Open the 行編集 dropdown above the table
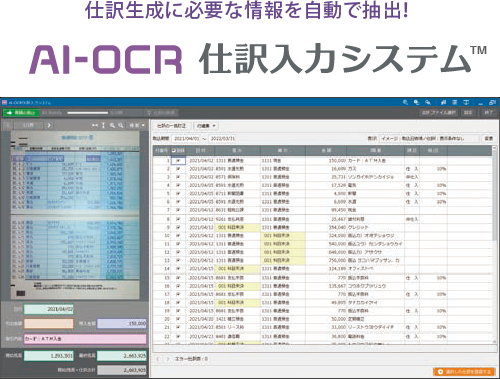The image size is (500, 379). point(206,126)
